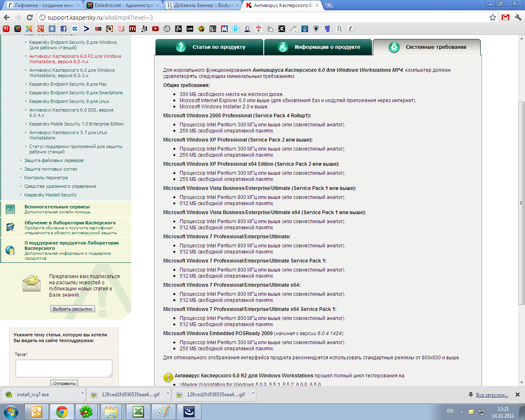Open the Facebook bookmark icon
525x420 pixels.
64,29
